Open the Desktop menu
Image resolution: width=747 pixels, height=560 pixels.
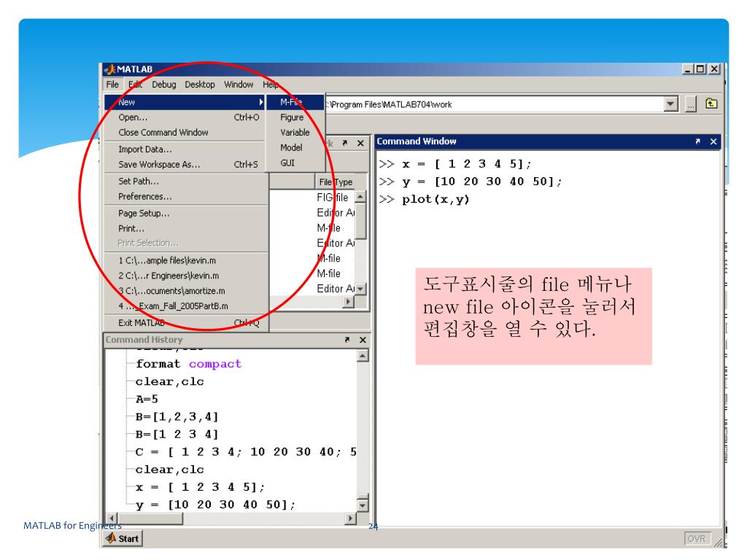click(200, 85)
